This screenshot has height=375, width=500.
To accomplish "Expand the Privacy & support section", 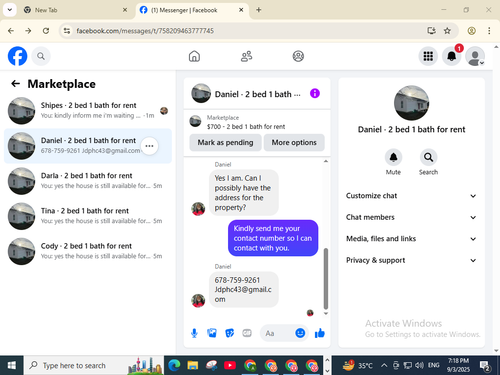I will tap(411, 260).
